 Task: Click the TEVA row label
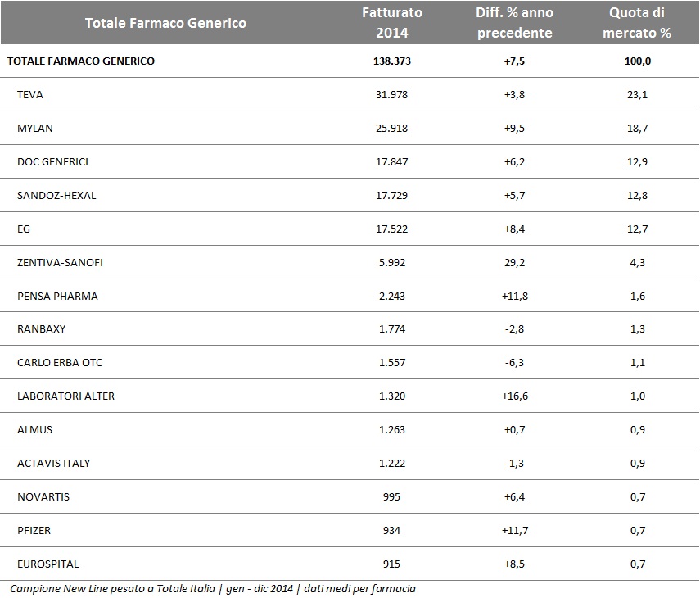pyautogui.click(x=30, y=94)
